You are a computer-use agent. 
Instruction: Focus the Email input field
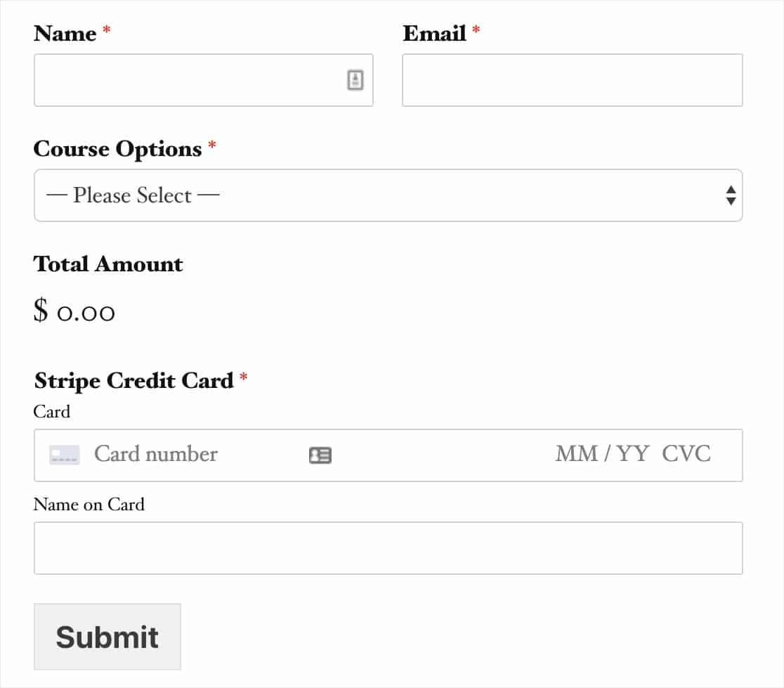pos(572,80)
